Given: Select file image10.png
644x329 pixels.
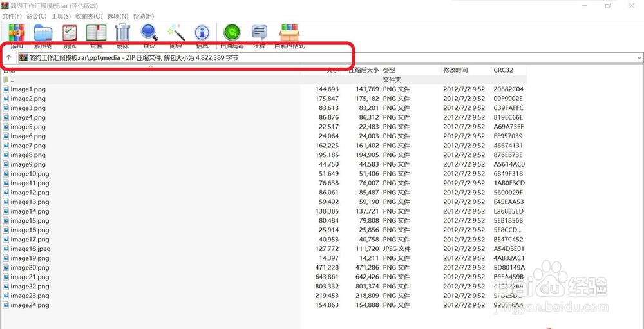Looking at the screenshot, I should click(30, 174).
